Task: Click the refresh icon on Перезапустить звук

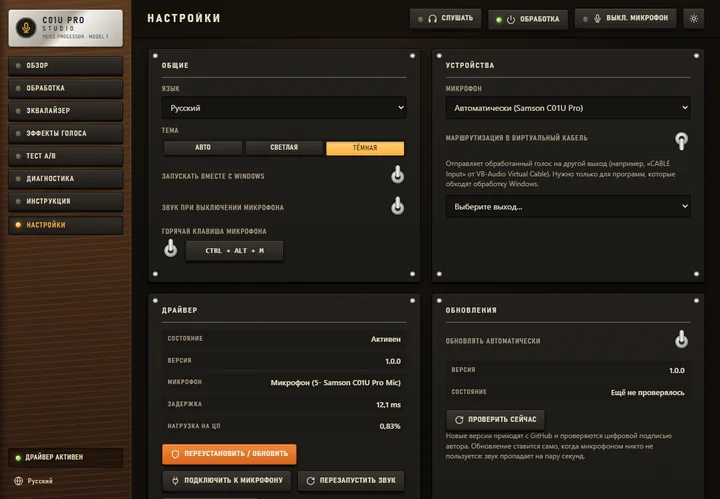Action: [x=310, y=481]
